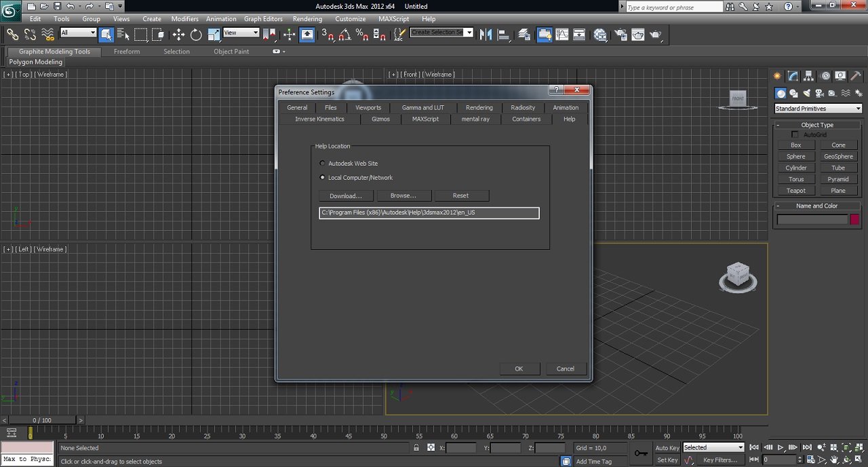
Task: Choose Local Computer/Network help location
Action: point(322,178)
